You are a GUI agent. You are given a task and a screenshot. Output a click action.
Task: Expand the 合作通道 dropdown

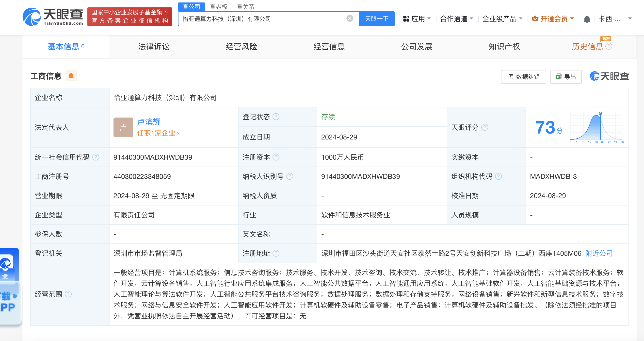tap(456, 18)
